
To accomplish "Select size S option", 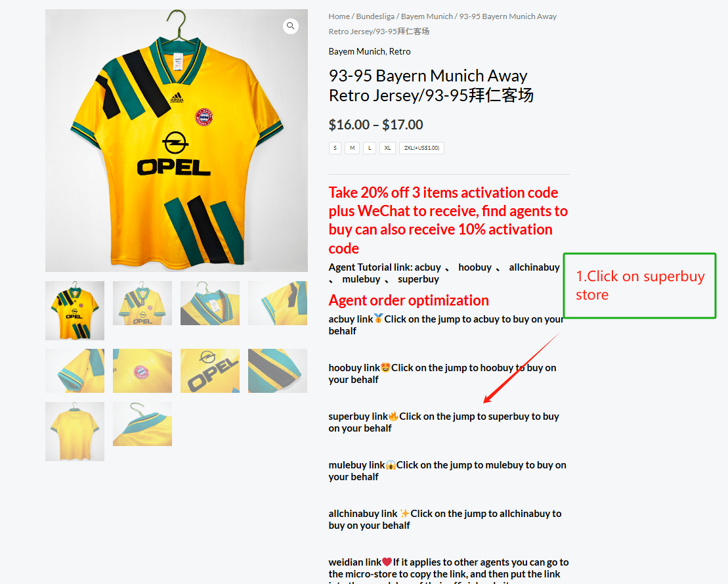I will (x=335, y=148).
